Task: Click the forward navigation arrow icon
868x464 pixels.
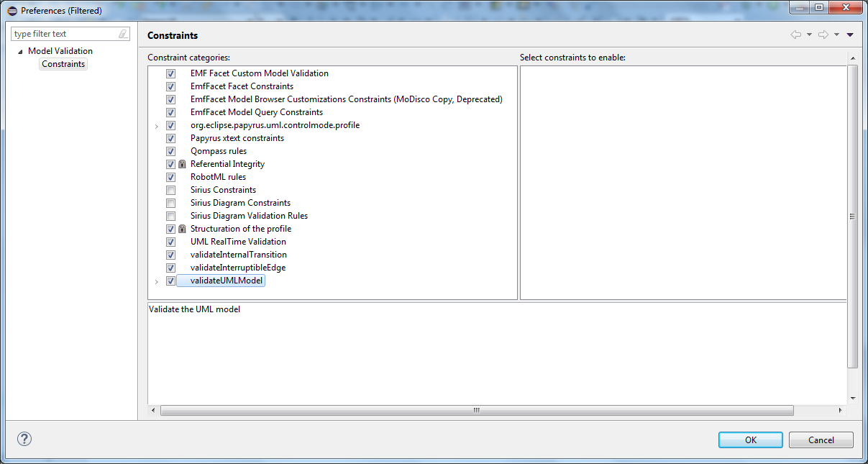Action: 824,34
